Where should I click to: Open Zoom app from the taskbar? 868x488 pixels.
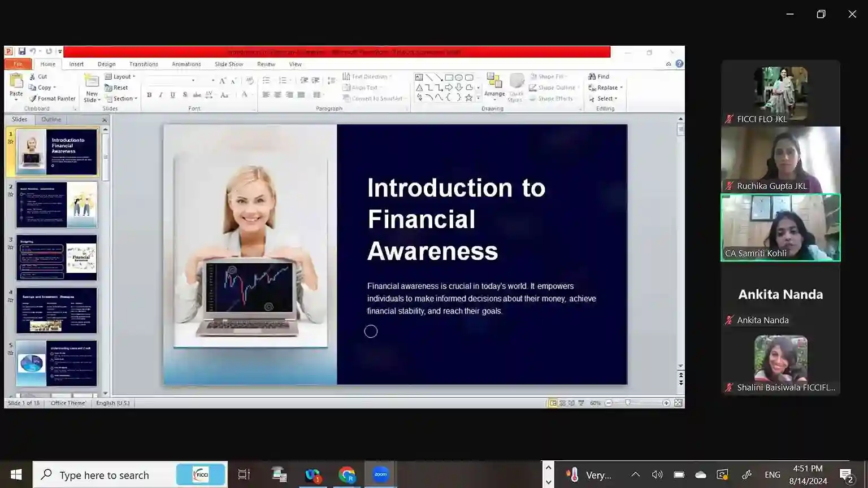(x=380, y=474)
